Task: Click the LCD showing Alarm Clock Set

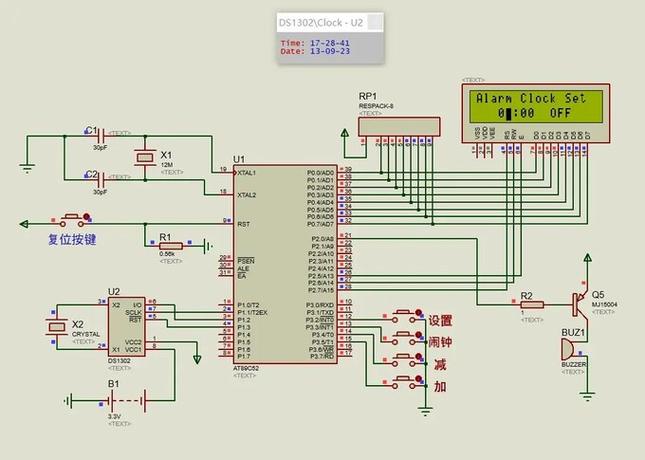Action: pyautogui.click(x=530, y=106)
